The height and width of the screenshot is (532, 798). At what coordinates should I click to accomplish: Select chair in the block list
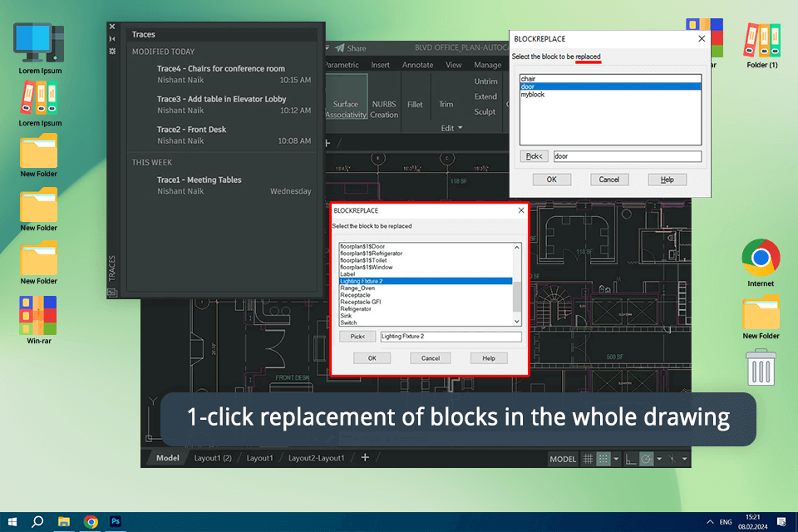(x=610, y=78)
